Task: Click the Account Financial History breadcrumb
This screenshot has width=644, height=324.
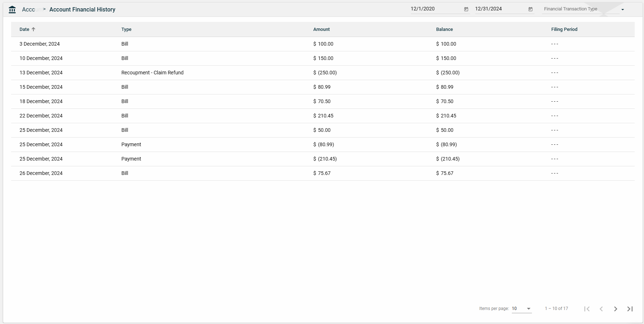Action: coord(82,10)
